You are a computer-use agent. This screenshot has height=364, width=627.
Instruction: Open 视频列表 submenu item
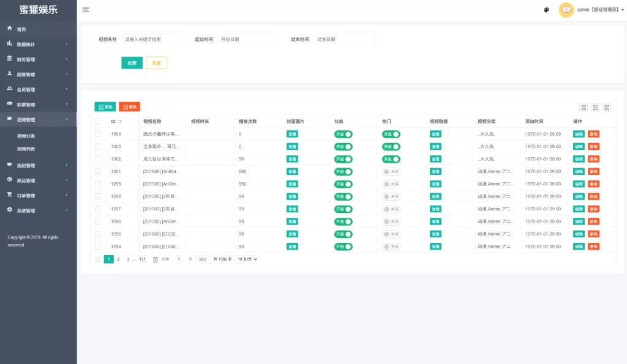26,149
